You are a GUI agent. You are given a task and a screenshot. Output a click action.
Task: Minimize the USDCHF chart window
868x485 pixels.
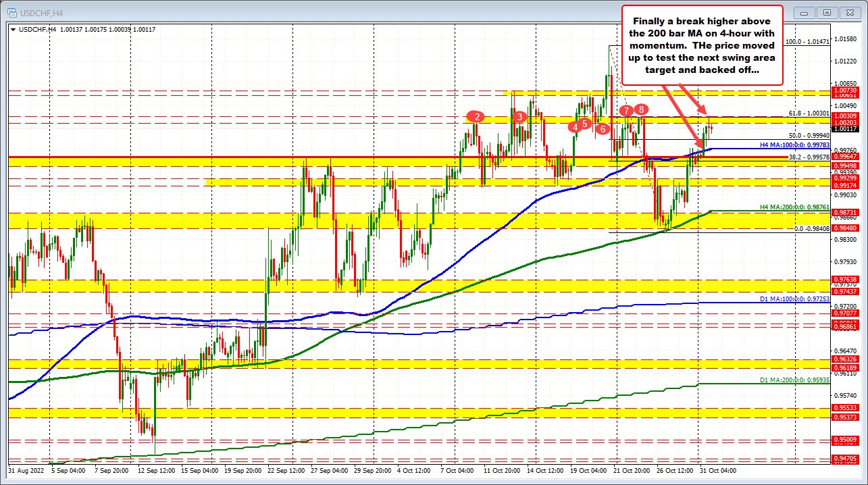coord(804,12)
